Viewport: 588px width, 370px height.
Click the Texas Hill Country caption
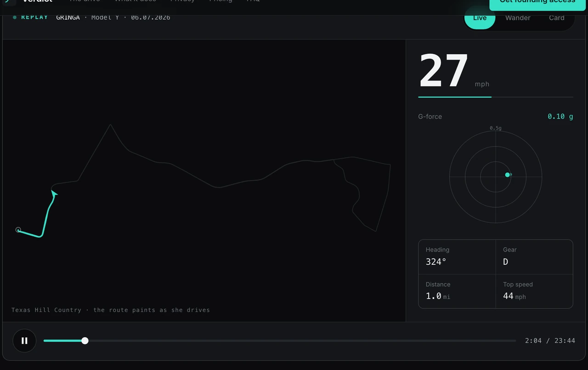pos(110,310)
